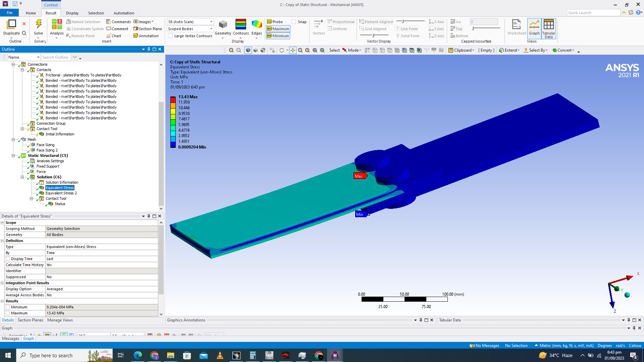
Task: Collapse the Solution (C6) tree node
Action: [x=22, y=177]
